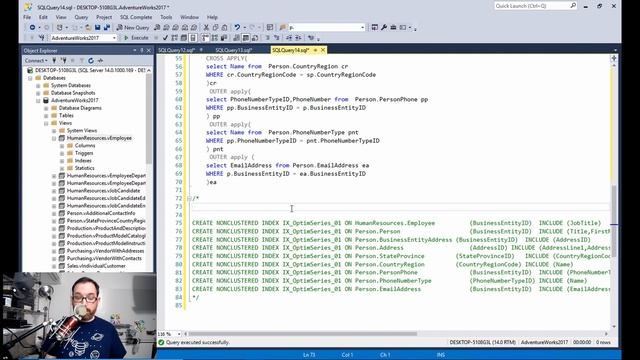
Task: Click the Object Explorer Disconnect icon
Action: click(64, 61)
